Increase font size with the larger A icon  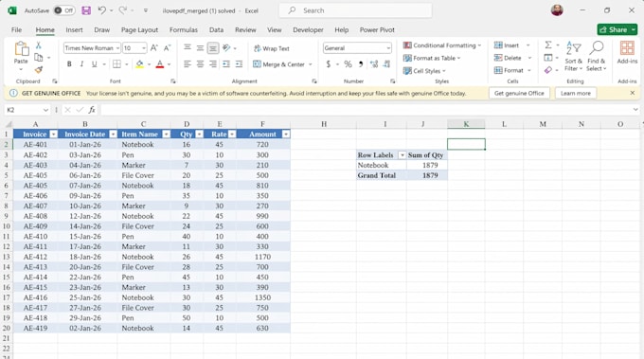click(154, 48)
